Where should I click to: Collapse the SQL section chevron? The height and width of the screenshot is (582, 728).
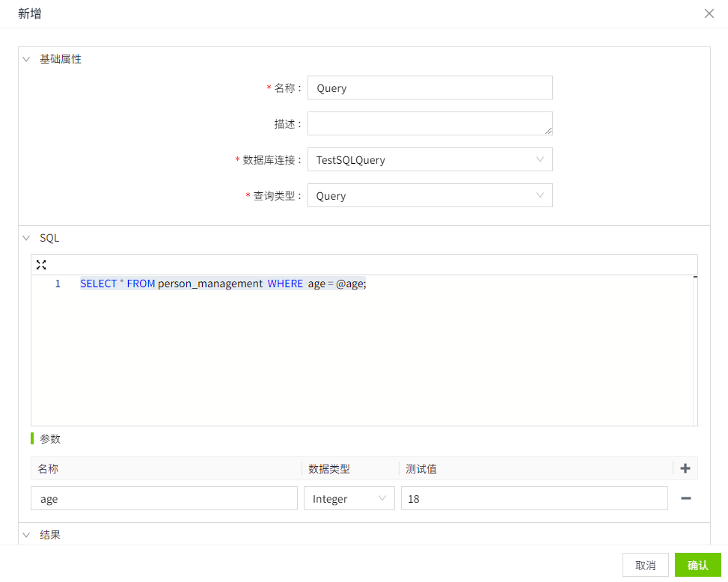tap(27, 239)
